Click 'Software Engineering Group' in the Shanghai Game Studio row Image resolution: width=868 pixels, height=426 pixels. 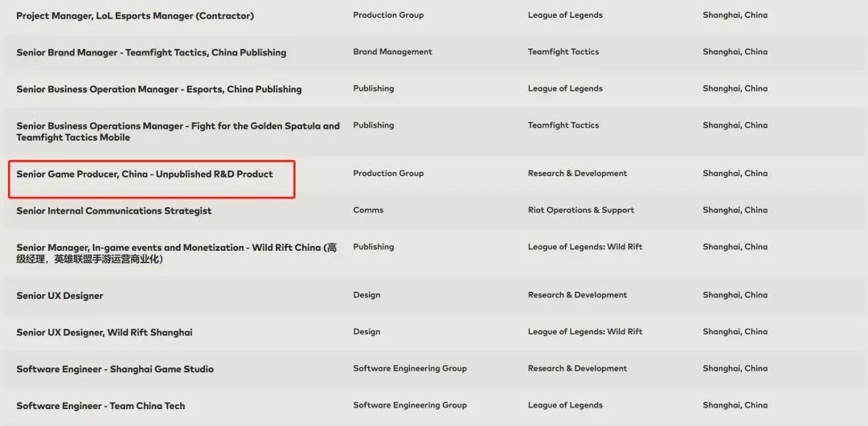pyautogui.click(x=410, y=368)
